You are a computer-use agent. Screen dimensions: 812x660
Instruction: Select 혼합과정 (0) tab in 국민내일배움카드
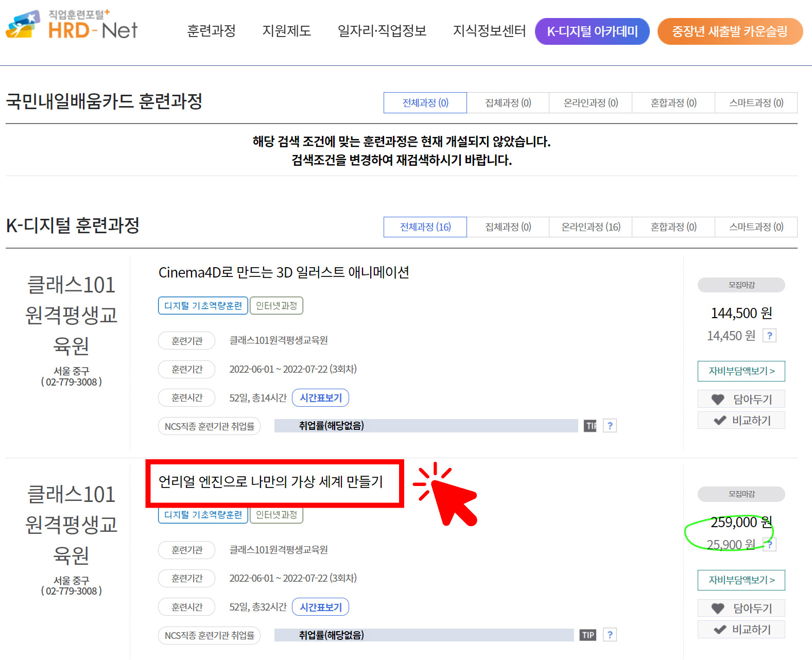click(673, 102)
